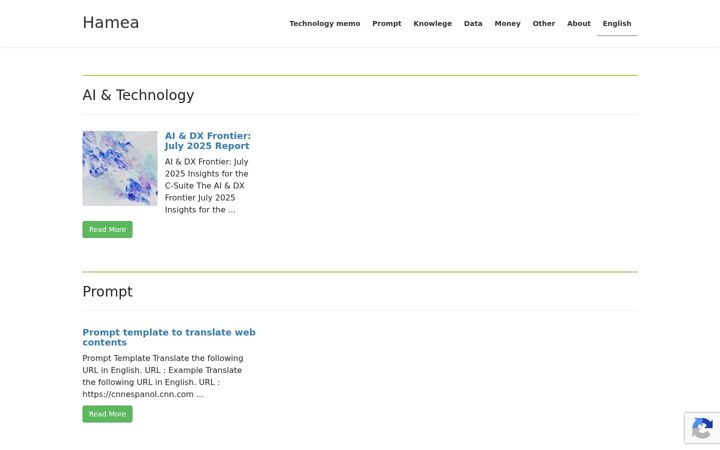Screen dimensions: 720x450
Task: Click the reCAPTCHA badge icon
Action: tap(702, 428)
